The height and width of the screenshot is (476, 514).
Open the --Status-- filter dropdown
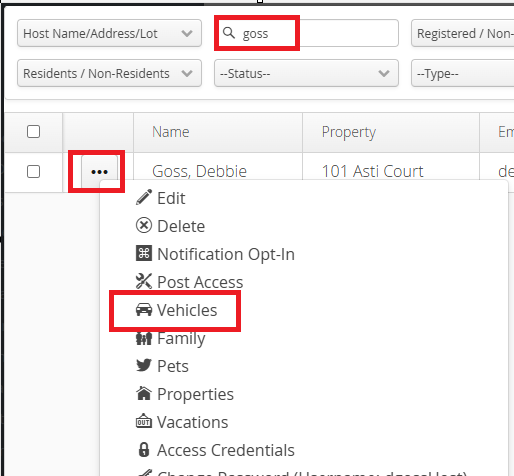[306, 73]
